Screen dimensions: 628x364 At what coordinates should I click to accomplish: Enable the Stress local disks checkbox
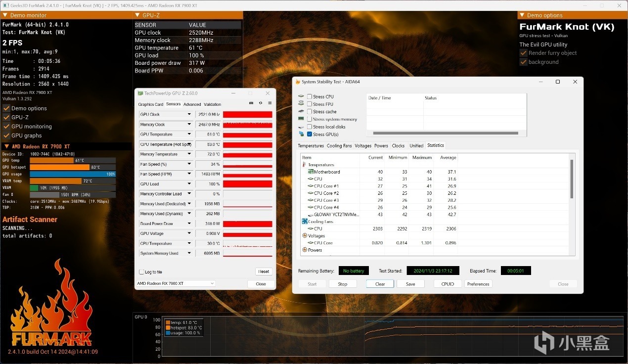310,127
